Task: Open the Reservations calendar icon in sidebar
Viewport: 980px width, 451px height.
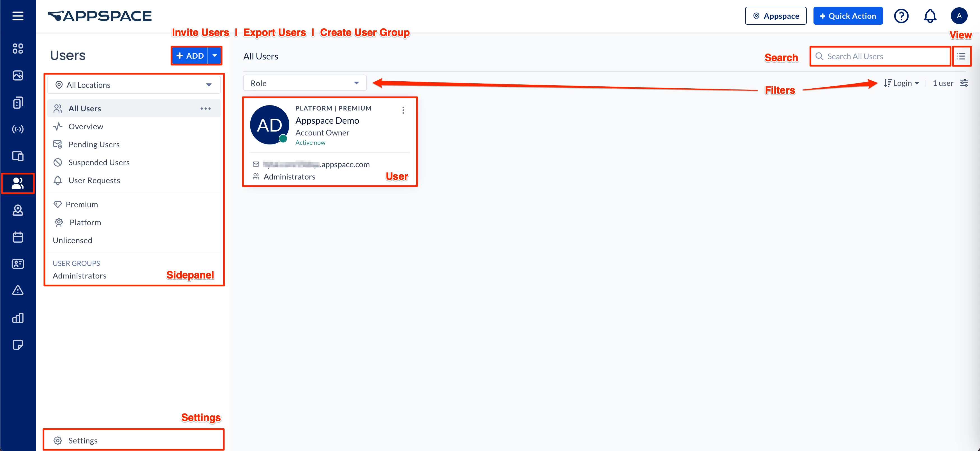Action: [17, 237]
